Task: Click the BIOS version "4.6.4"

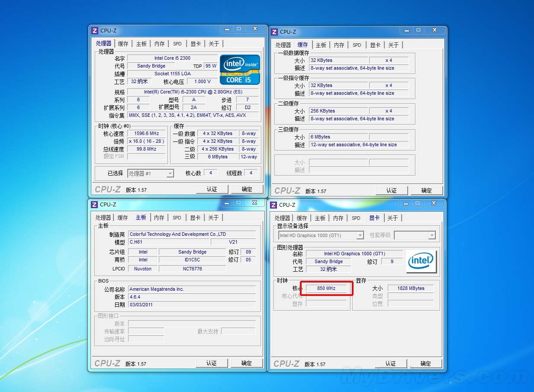Action: 192,297
